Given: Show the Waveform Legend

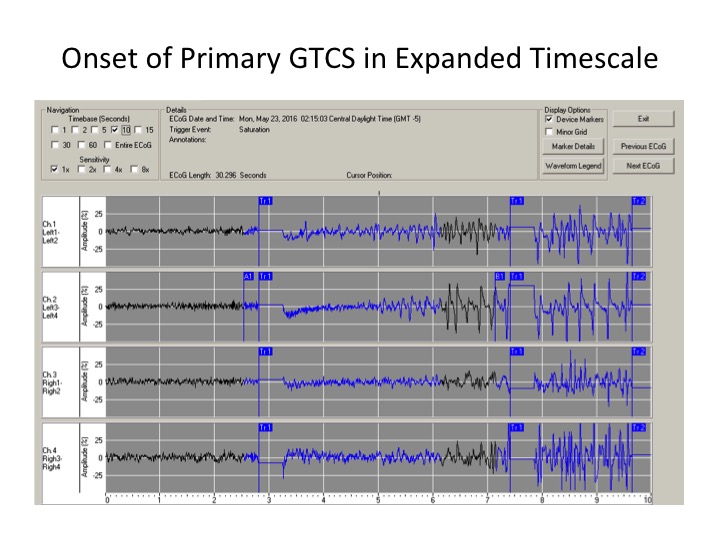Looking at the screenshot, I should point(573,166).
